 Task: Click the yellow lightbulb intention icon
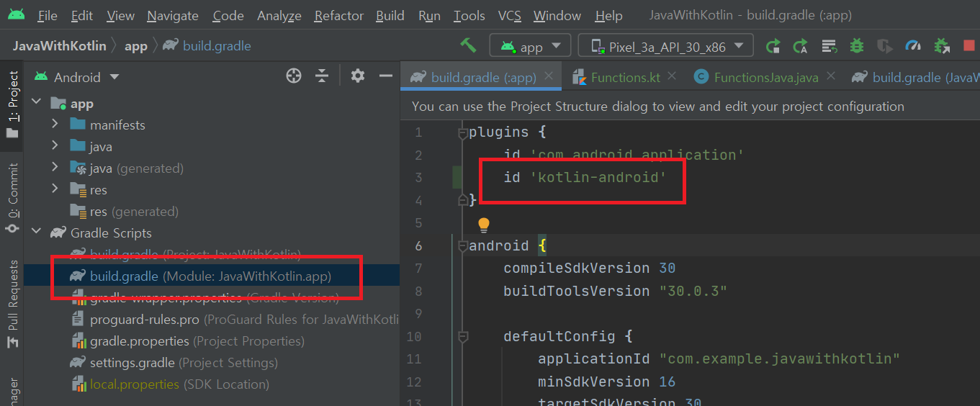(484, 225)
